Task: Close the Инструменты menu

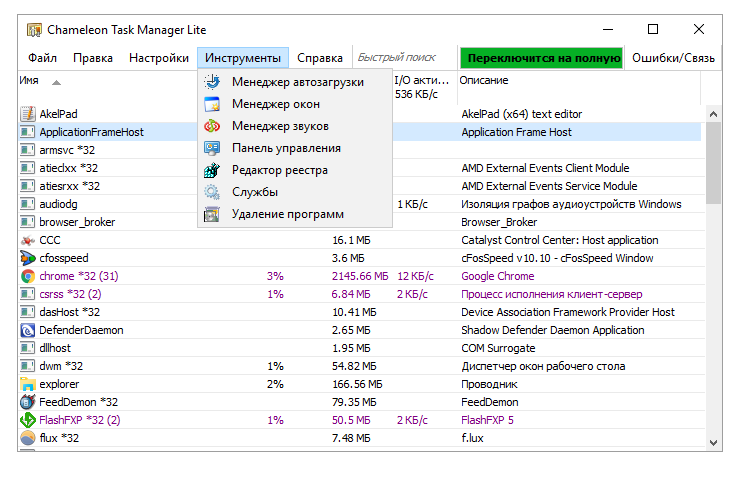Action: coord(243,58)
